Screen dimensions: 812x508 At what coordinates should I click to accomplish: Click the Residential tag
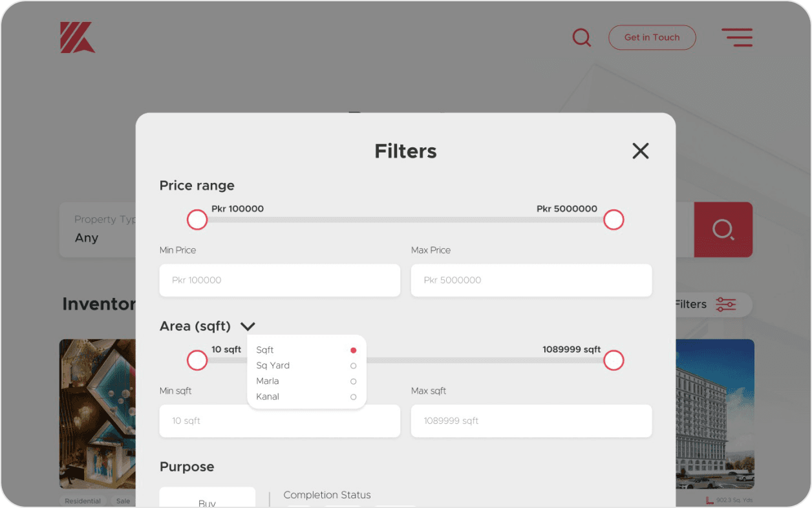coord(83,501)
